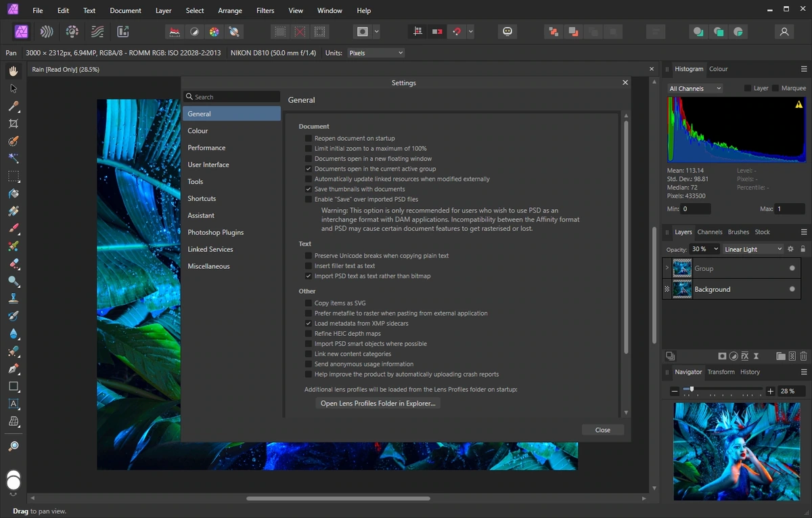Enable Reopen document on startup

click(309, 138)
